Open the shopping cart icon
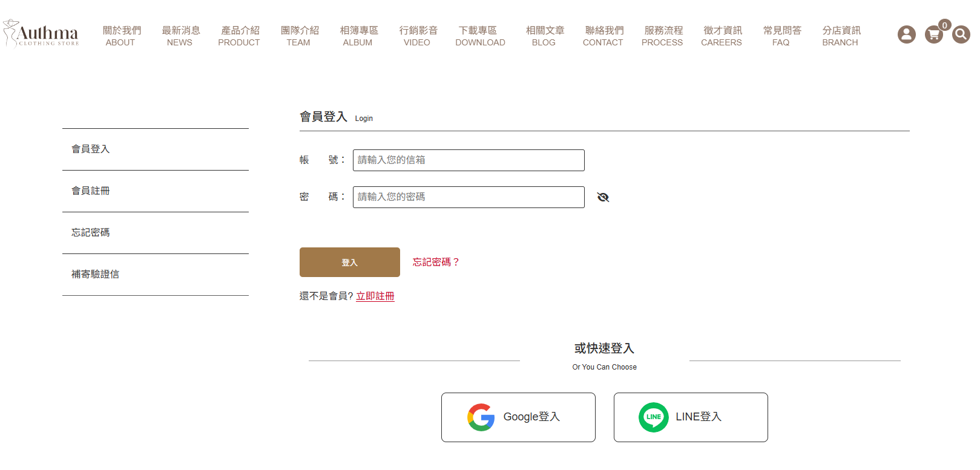Screen dimensions: 980x470 (933, 34)
